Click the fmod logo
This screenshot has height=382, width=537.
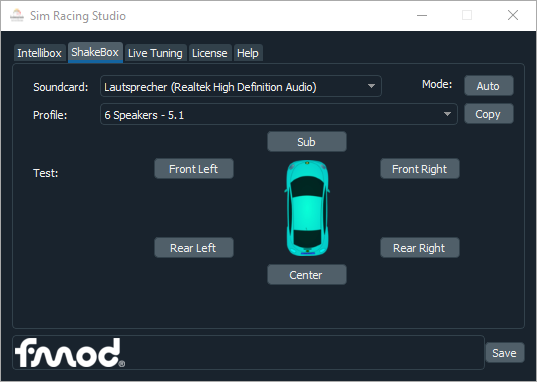point(70,353)
